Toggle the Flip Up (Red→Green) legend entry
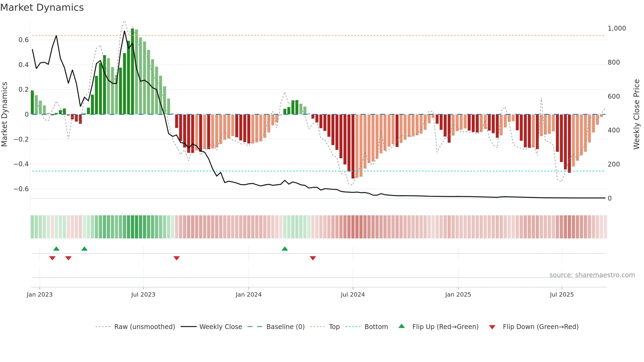 coord(438,327)
